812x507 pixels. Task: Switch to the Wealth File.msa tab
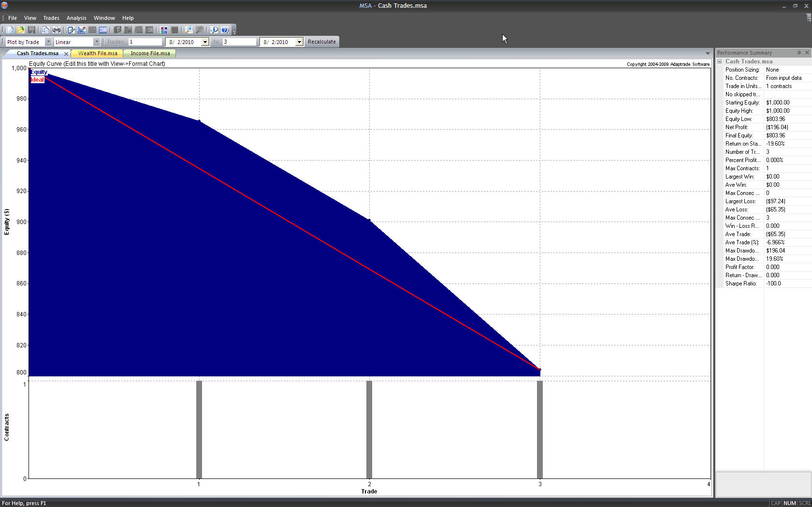[98, 54]
